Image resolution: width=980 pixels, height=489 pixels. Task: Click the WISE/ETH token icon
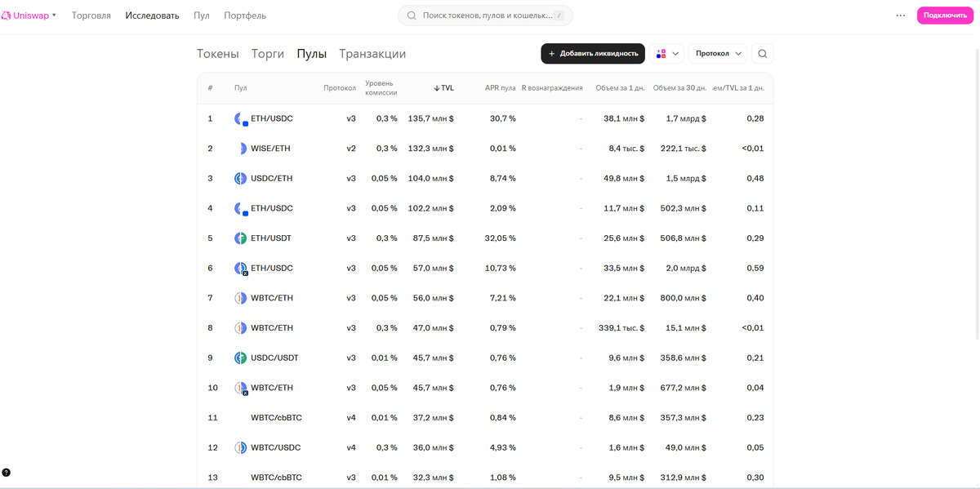tap(242, 149)
